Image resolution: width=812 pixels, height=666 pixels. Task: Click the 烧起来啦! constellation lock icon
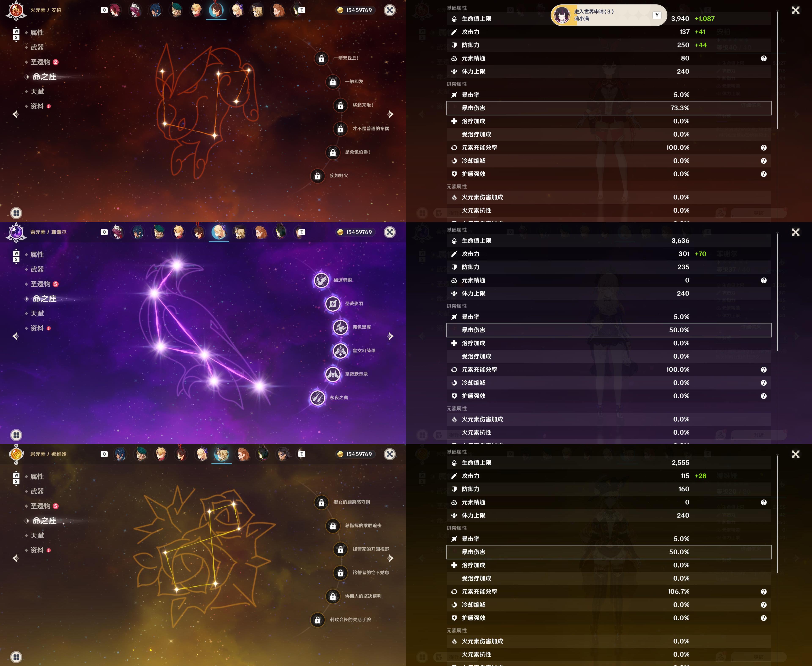pos(340,105)
